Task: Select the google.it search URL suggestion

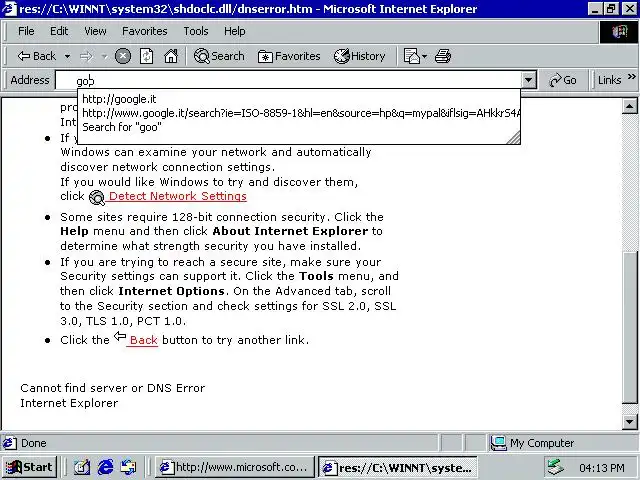Action: click(299, 113)
